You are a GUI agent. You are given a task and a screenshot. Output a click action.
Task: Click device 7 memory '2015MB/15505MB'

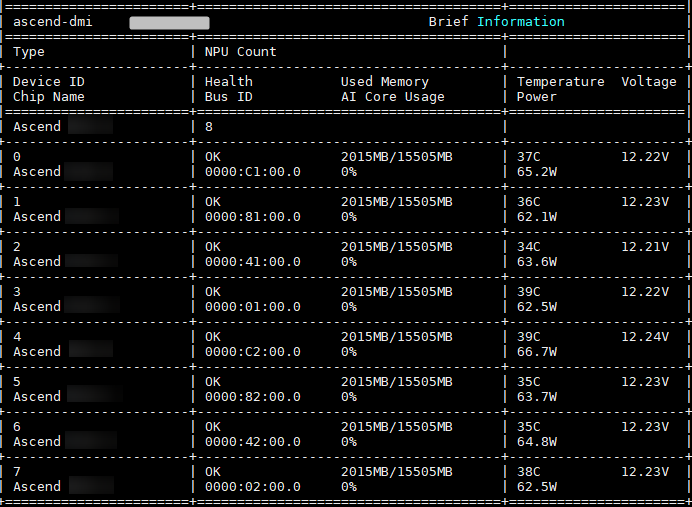tap(396, 472)
